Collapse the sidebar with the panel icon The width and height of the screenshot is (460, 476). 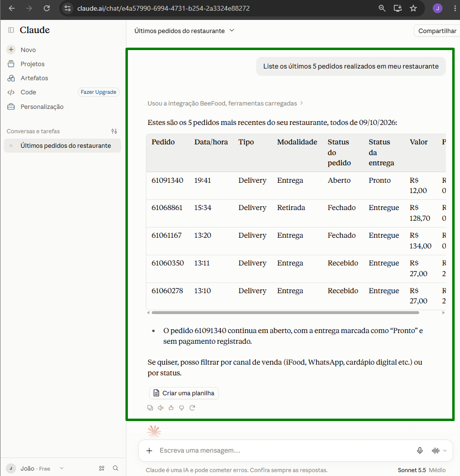(x=11, y=30)
